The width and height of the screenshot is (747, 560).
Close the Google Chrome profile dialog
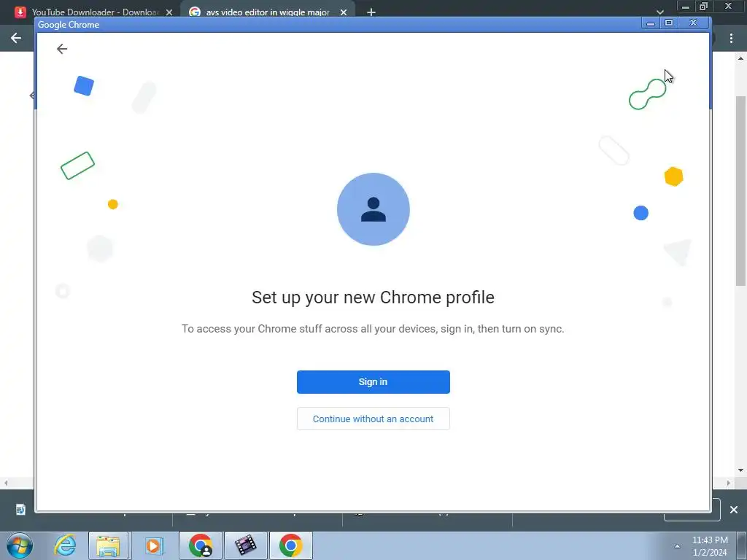coord(694,23)
